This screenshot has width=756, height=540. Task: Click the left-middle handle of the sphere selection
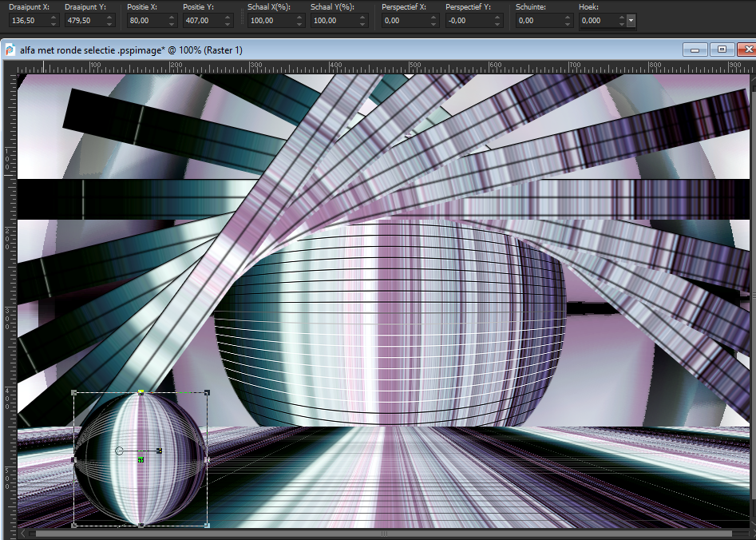pyautogui.click(x=73, y=460)
